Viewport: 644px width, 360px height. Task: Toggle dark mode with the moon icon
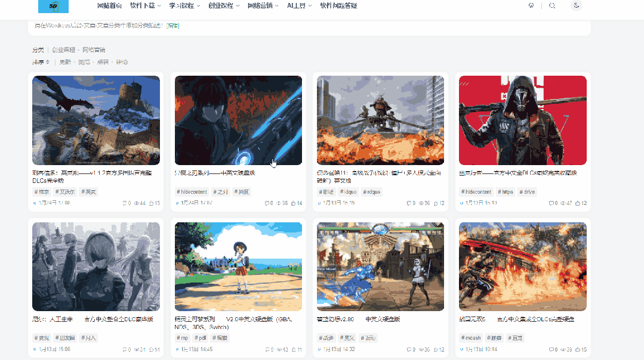[576, 6]
